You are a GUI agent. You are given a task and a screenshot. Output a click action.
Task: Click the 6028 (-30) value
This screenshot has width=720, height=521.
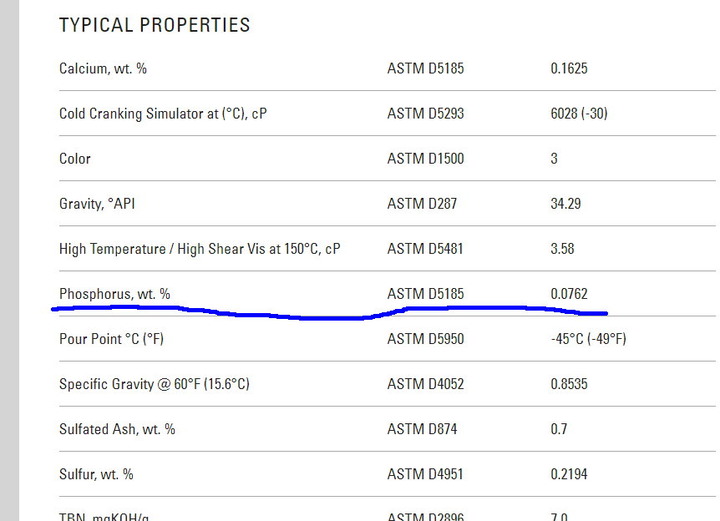coord(579,114)
